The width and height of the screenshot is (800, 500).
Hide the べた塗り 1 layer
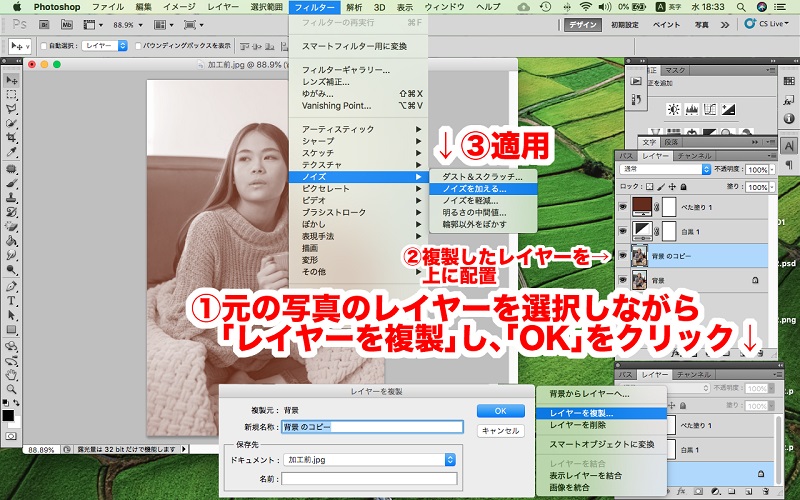tap(622, 207)
